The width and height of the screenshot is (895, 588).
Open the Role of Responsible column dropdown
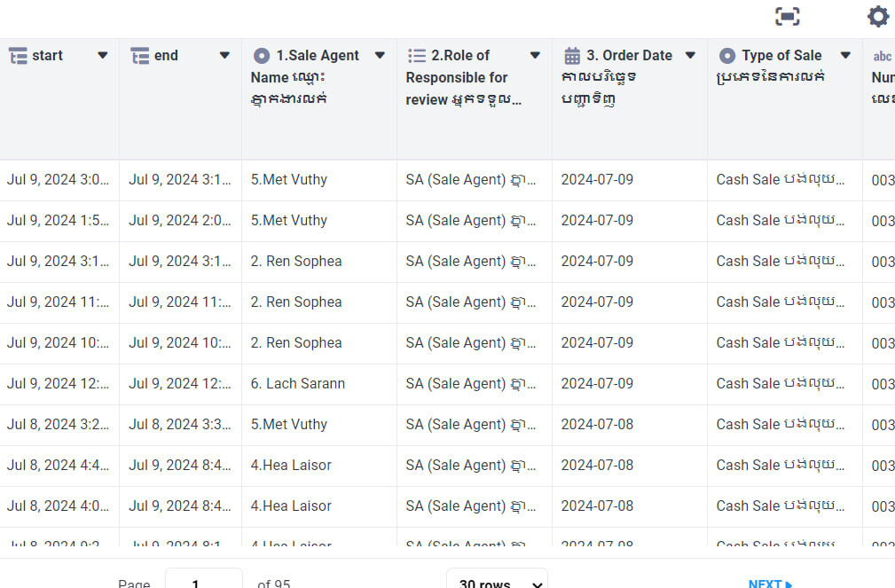(x=535, y=56)
